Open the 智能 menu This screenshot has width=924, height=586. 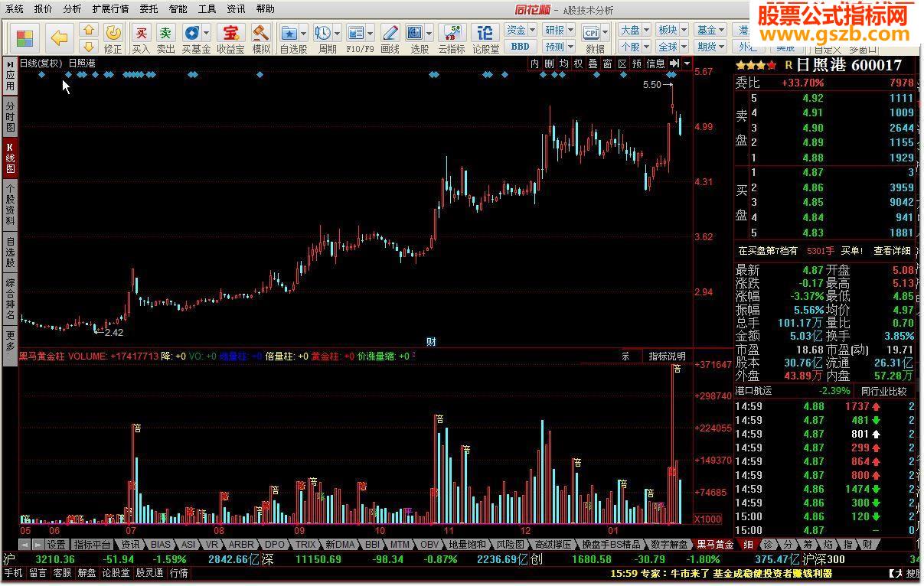point(178,9)
